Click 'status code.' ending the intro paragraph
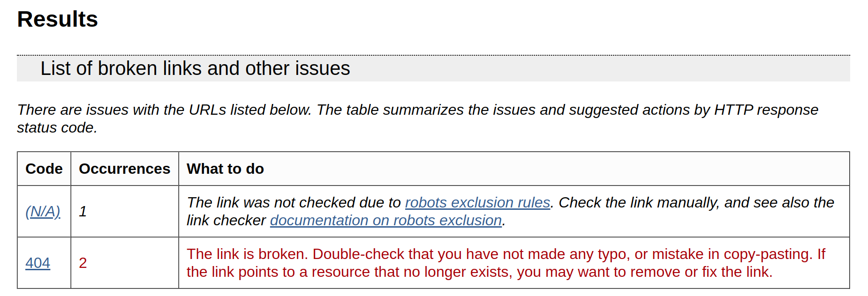The height and width of the screenshot is (296, 868). tap(57, 128)
